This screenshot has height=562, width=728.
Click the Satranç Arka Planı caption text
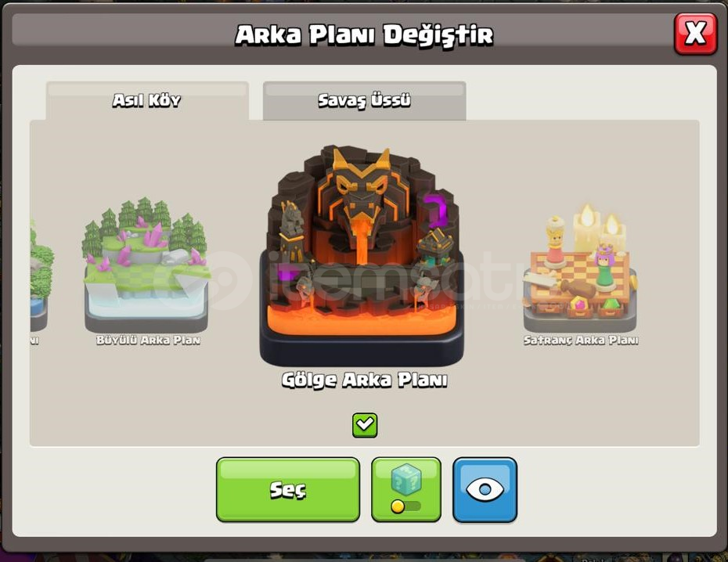(581, 340)
